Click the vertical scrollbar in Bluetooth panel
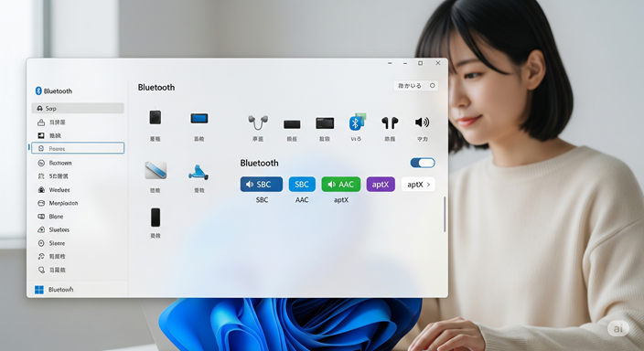The width and height of the screenshot is (644, 351). coord(445,214)
